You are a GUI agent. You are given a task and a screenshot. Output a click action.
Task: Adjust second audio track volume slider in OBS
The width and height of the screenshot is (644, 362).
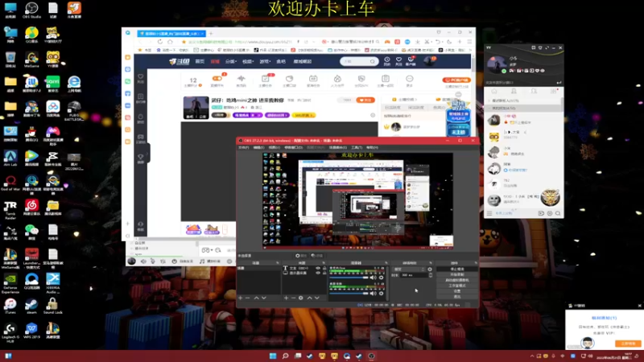click(x=349, y=294)
